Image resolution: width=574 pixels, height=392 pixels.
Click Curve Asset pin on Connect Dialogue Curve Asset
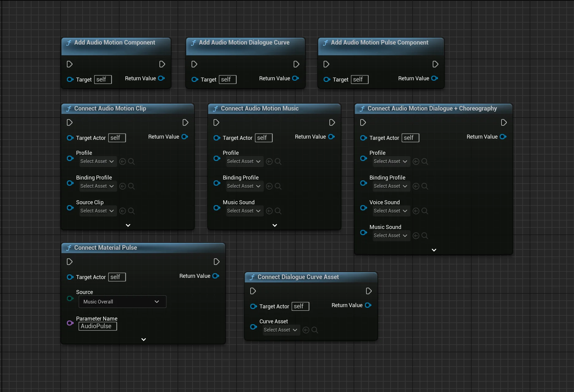tap(253, 327)
